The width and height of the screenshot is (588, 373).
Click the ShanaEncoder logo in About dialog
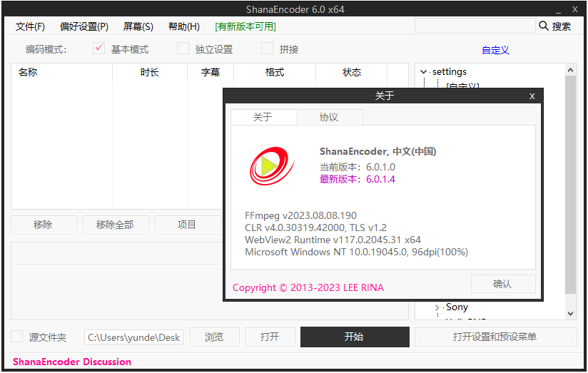click(272, 165)
